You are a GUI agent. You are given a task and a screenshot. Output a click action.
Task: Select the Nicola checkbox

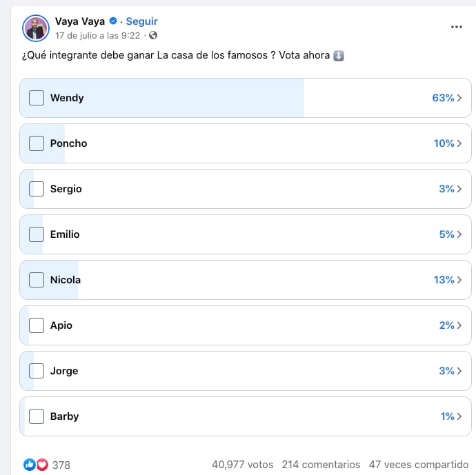(x=37, y=280)
